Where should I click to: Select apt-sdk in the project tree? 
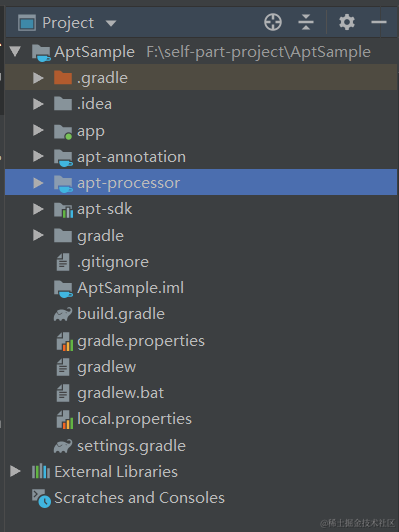point(104,209)
